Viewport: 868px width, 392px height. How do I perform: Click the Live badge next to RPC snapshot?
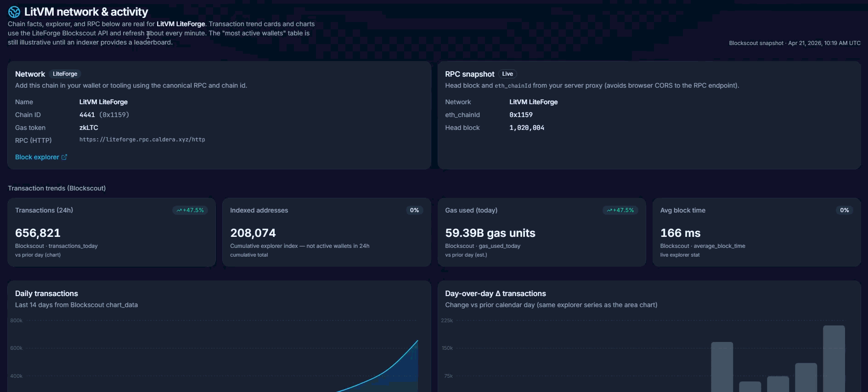click(x=507, y=74)
